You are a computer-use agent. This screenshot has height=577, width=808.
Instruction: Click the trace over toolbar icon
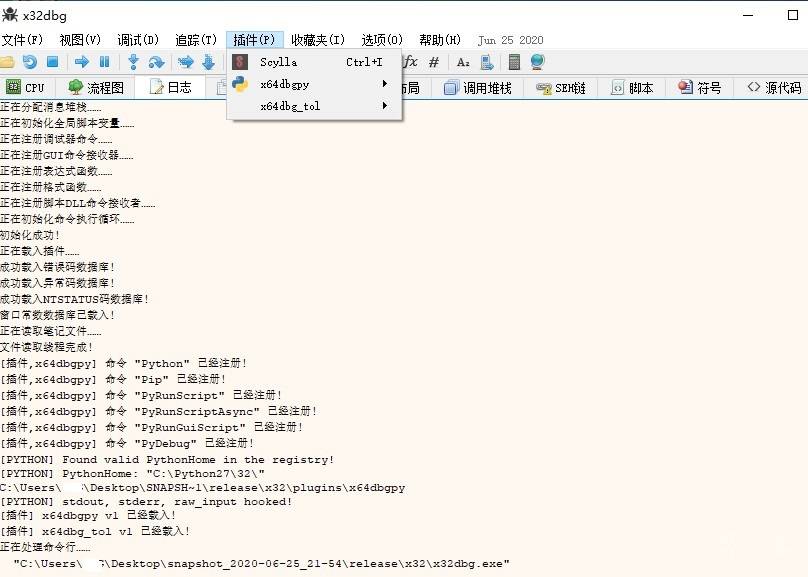coord(209,62)
